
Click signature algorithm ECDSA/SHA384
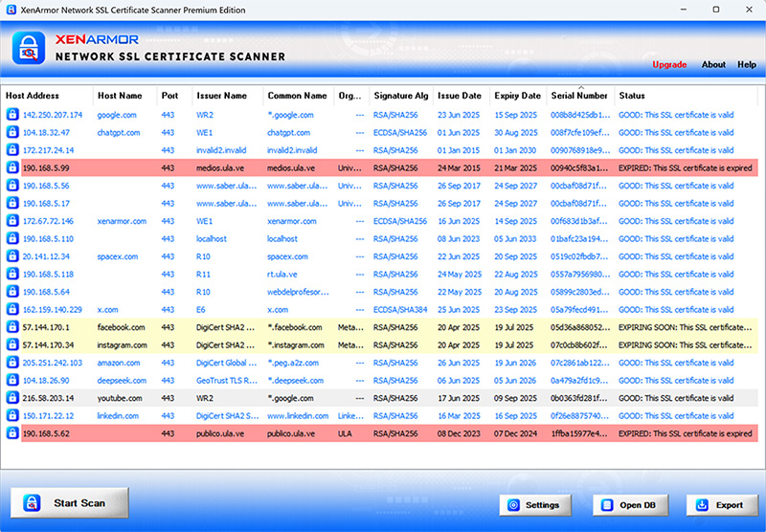click(400, 310)
